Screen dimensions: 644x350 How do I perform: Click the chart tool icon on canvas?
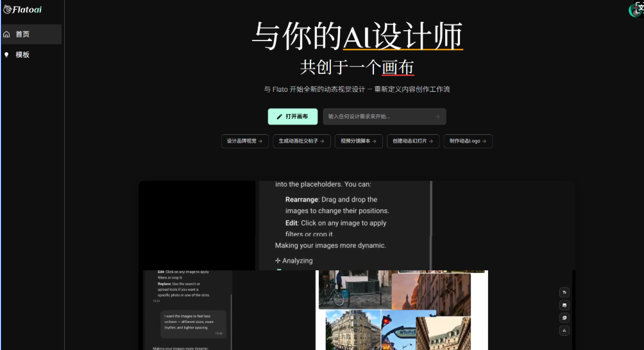point(564,331)
